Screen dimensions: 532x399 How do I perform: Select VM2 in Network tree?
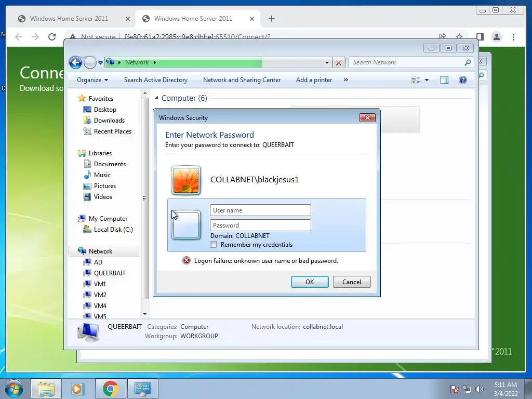click(100, 295)
